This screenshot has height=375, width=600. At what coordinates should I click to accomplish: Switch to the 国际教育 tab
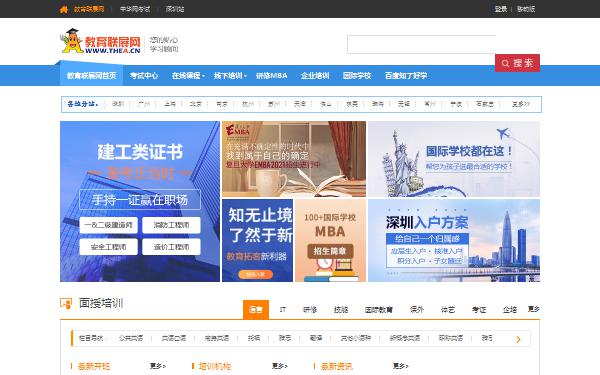378,310
